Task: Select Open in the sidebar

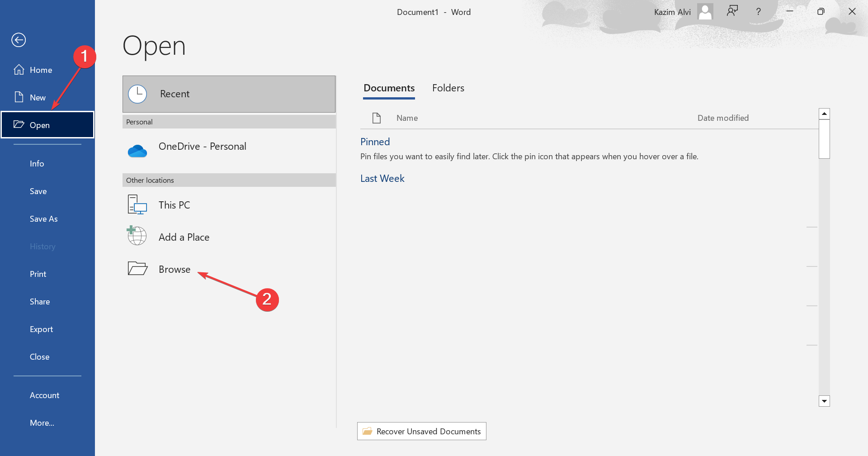Action: point(47,125)
